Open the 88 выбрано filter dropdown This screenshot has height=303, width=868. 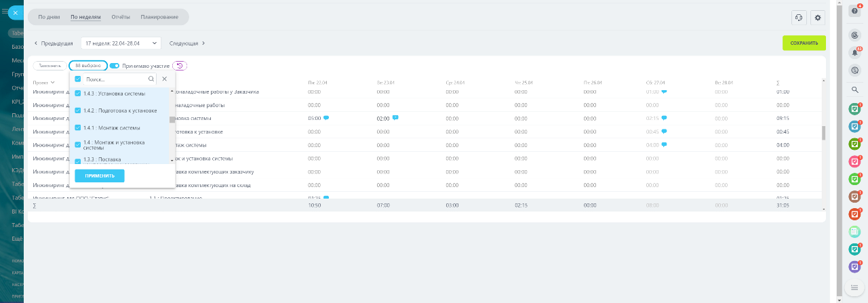click(x=88, y=66)
